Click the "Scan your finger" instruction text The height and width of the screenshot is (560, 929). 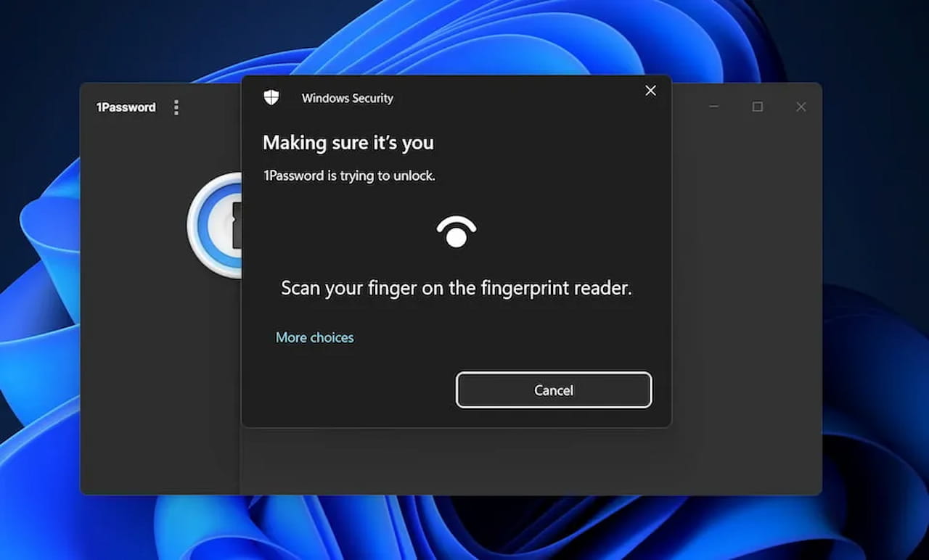point(457,288)
